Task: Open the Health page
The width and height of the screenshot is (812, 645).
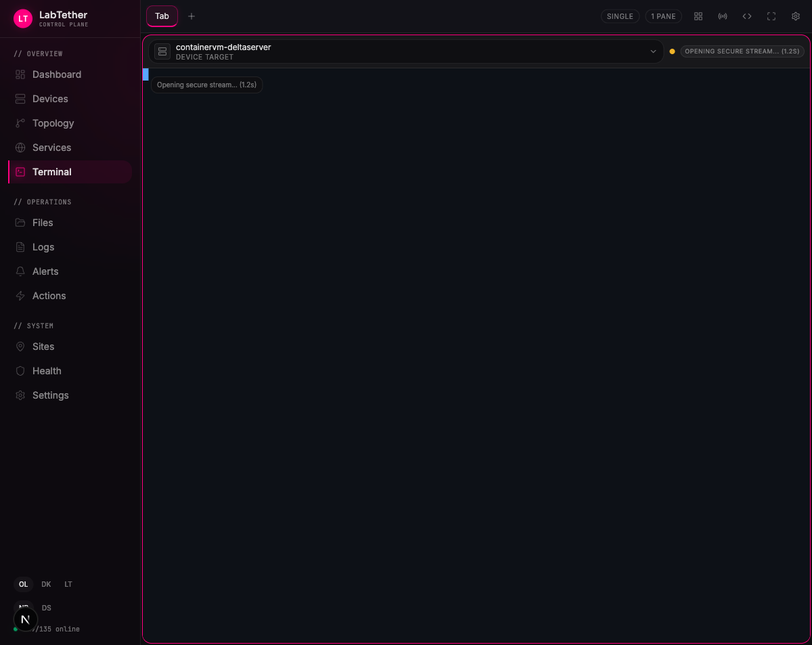Action: [70, 371]
